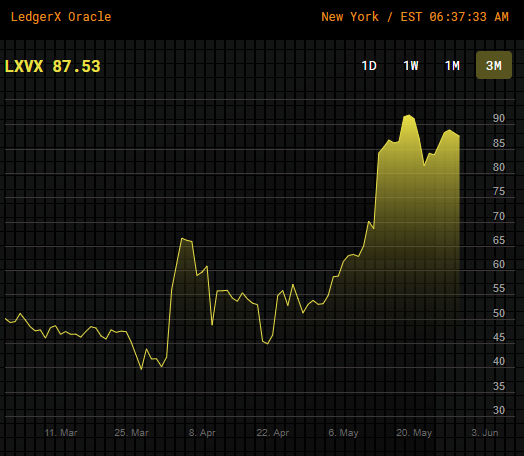Select the 1D time range tab
Viewport: 524px width, 456px height.
click(x=369, y=65)
